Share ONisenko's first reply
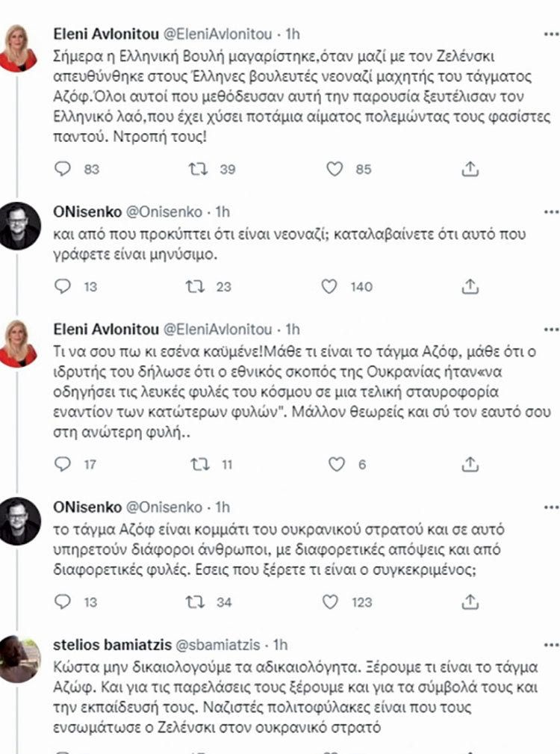The image size is (560, 754). click(470, 283)
